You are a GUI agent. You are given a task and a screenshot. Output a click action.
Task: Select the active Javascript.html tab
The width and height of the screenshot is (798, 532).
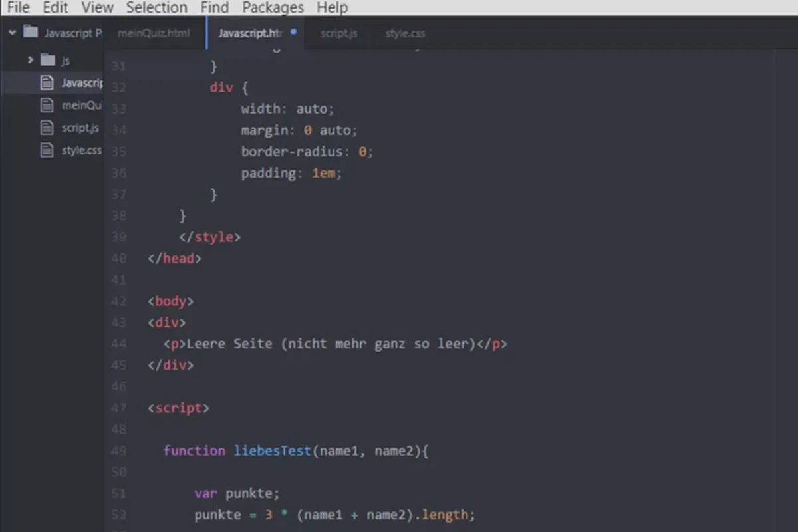tap(256, 33)
